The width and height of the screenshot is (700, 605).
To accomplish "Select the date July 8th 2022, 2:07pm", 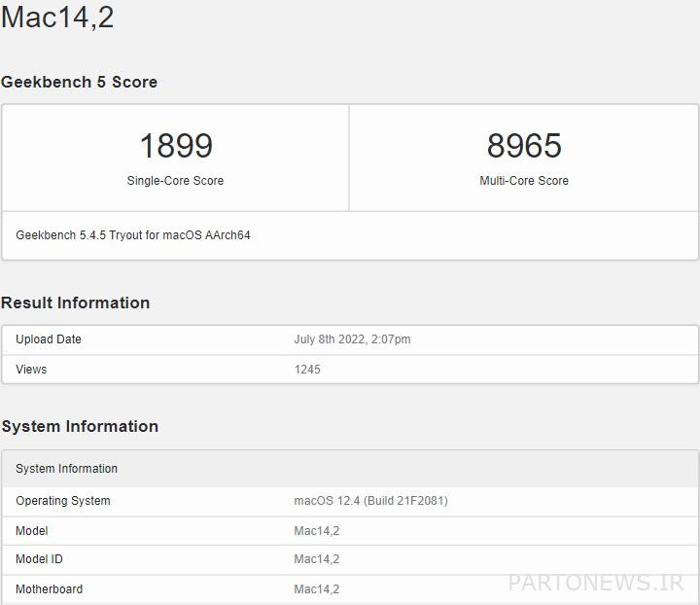I will pyautogui.click(x=352, y=339).
